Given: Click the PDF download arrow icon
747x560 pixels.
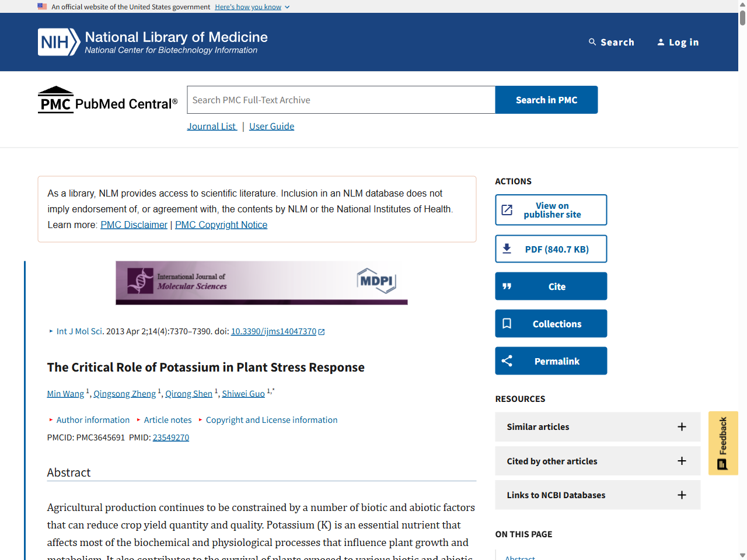Looking at the screenshot, I should click(x=507, y=249).
